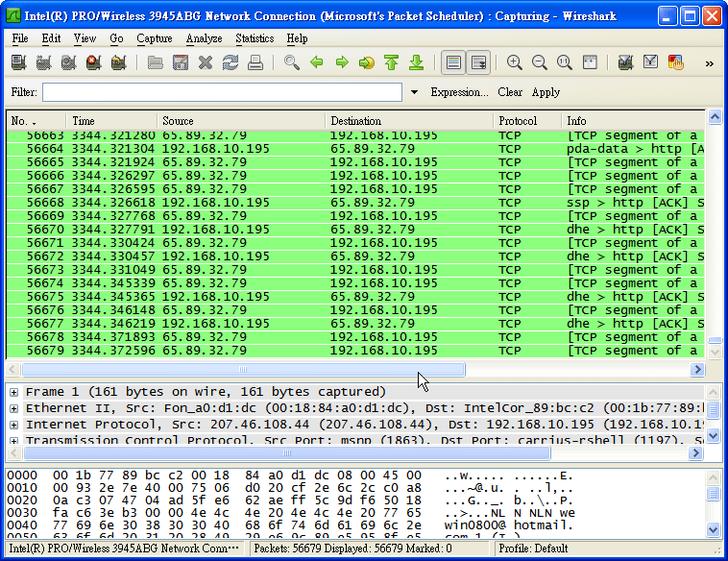Open the View menu
The image size is (728, 561).
[85, 38]
